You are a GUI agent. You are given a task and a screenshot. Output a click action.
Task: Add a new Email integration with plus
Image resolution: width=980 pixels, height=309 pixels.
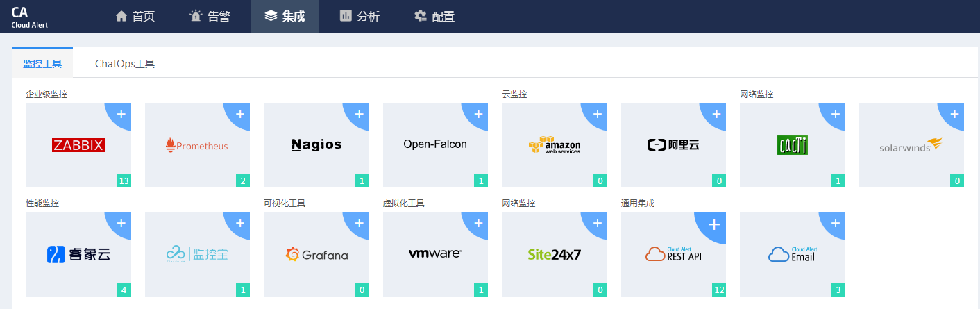click(835, 223)
